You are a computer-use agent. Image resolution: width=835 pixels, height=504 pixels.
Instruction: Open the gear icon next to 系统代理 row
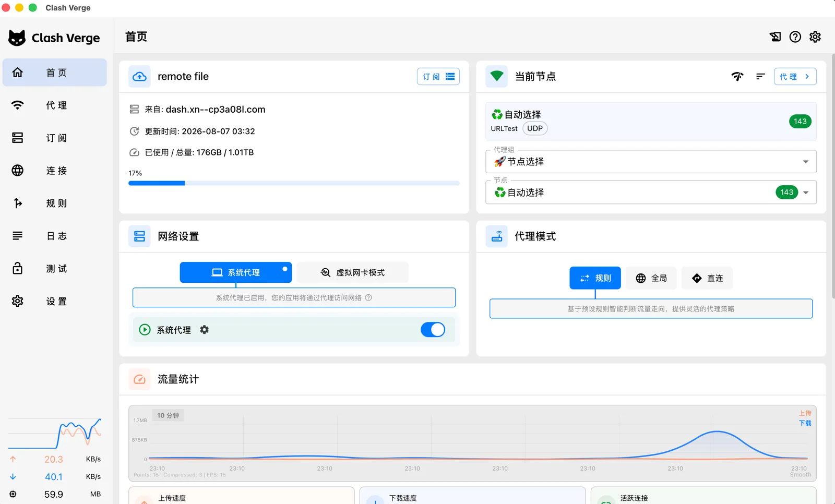coord(205,330)
